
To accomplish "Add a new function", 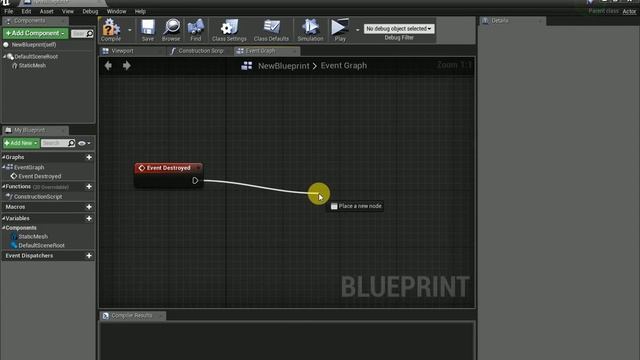I will (89, 187).
